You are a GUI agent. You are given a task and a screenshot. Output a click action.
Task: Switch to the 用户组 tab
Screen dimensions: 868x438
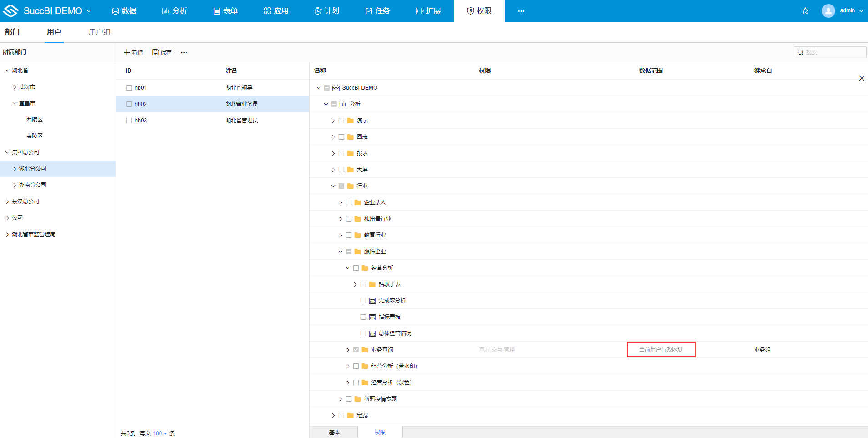(x=99, y=32)
